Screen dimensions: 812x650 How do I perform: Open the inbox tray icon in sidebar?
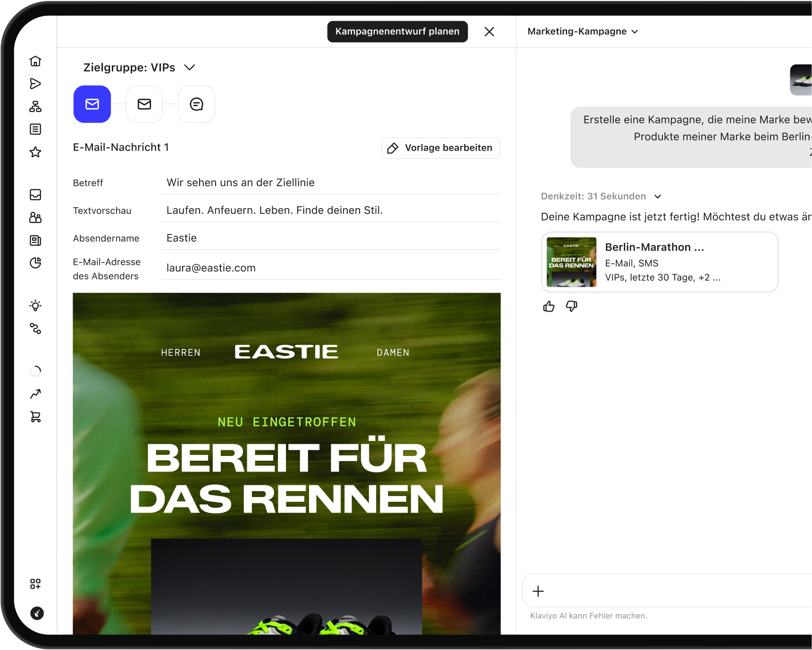(35, 194)
